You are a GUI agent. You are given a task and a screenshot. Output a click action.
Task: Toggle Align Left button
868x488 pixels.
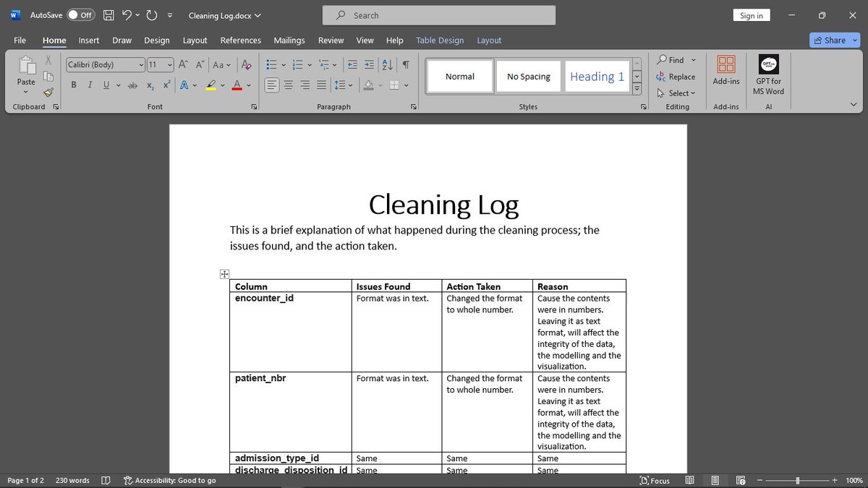[272, 85]
